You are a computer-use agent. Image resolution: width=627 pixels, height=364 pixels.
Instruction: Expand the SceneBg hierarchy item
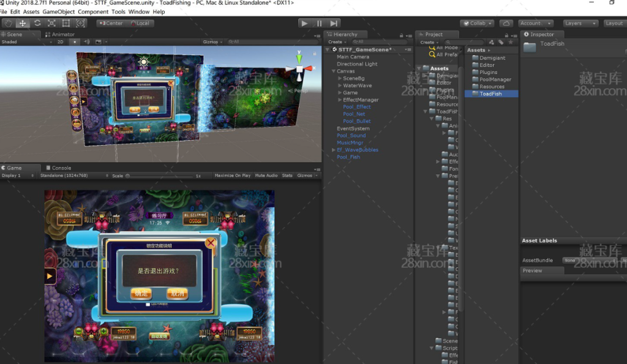tap(340, 78)
